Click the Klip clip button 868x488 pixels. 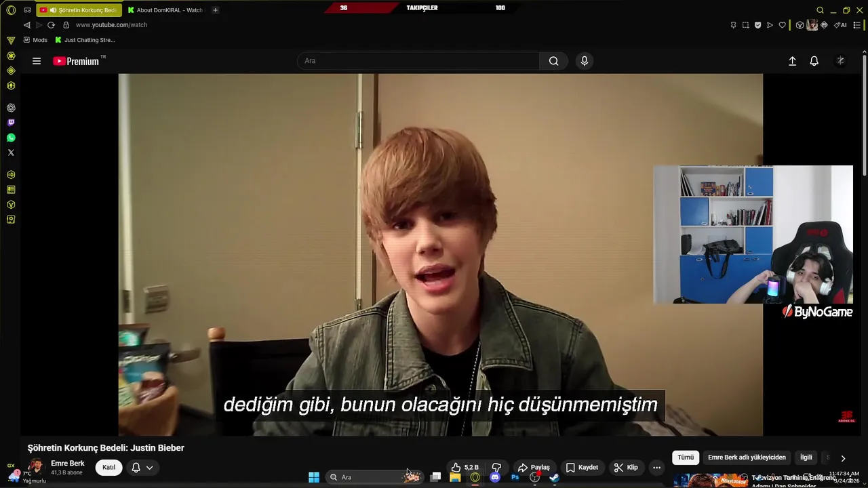(x=626, y=467)
